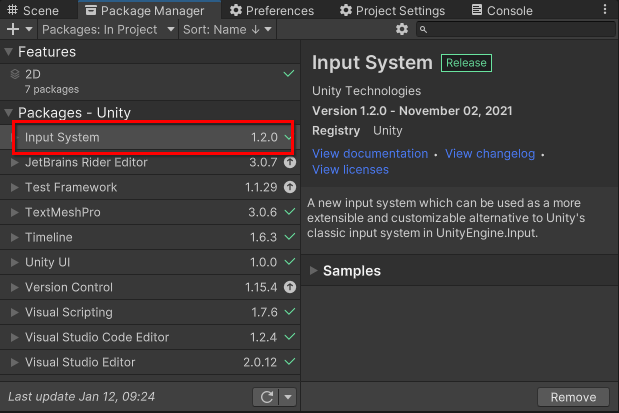
Task: Refresh the package list
Action: tap(266, 397)
